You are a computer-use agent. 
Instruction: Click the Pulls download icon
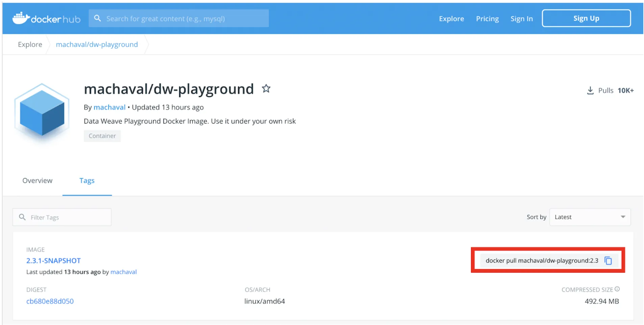pyautogui.click(x=590, y=91)
